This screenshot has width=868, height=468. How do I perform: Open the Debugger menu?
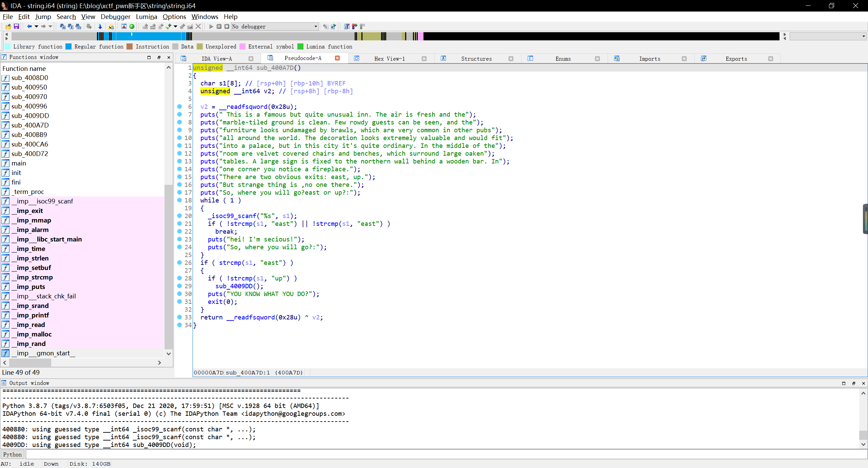[115, 17]
